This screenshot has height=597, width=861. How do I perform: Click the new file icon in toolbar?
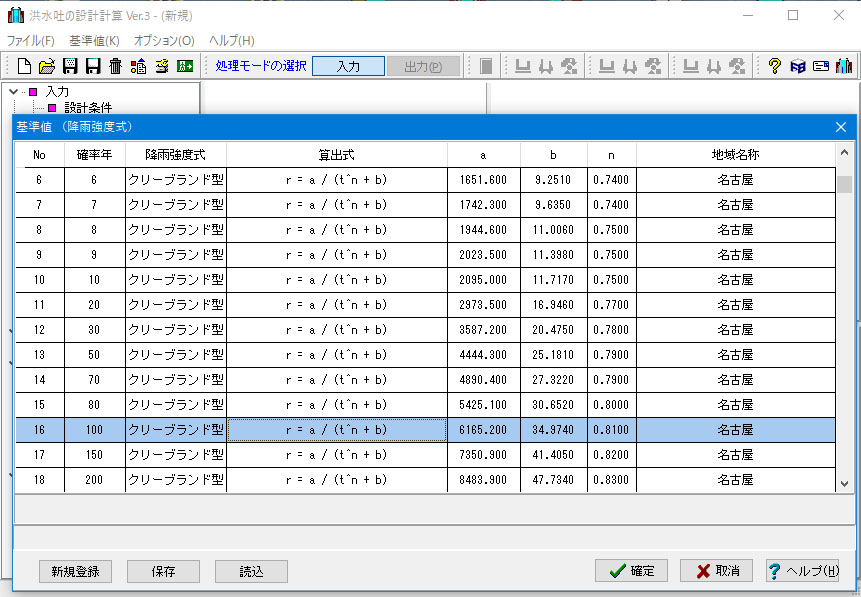(24, 66)
